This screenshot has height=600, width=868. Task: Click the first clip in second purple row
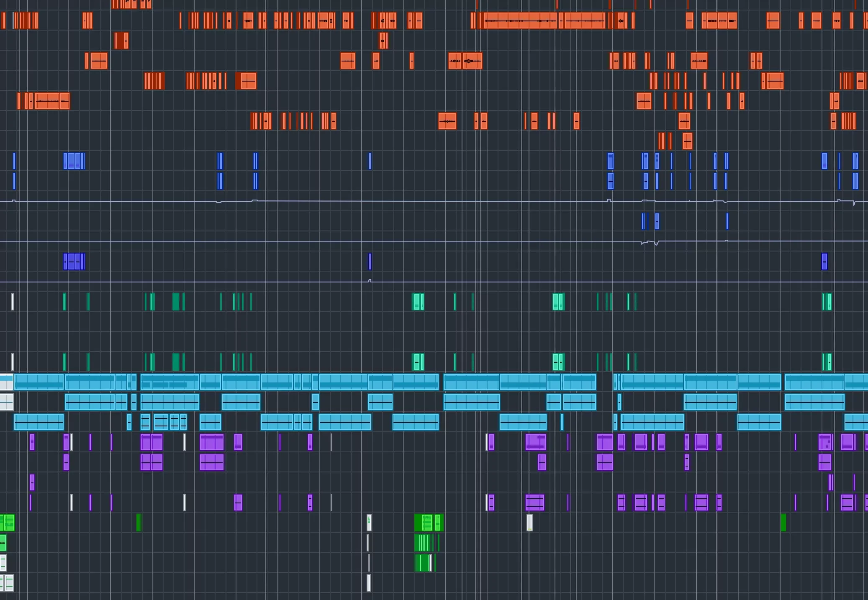click(x=66, y=462)
